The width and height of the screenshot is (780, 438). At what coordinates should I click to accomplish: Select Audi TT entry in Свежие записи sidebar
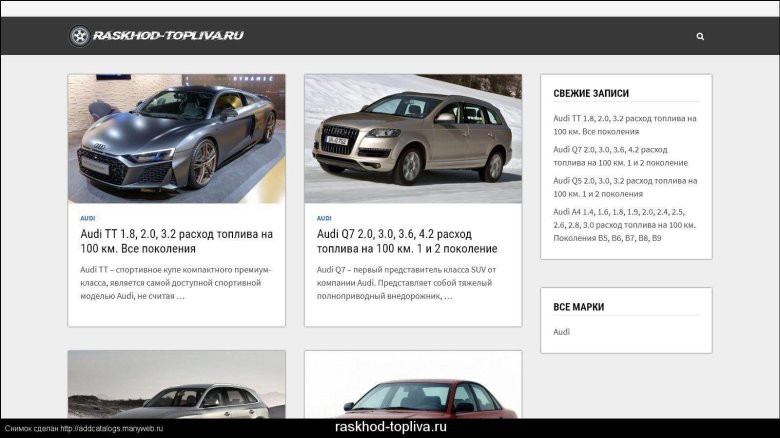tap(624, 125)
